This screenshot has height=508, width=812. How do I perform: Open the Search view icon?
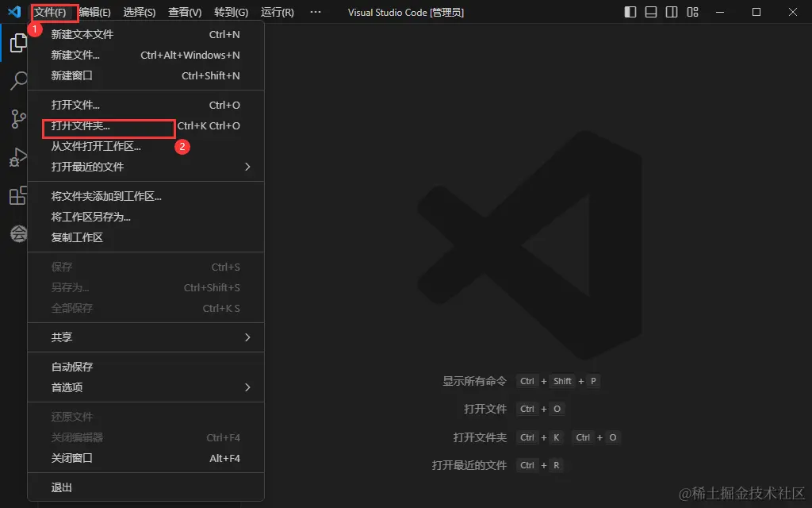tap(18, 81)
